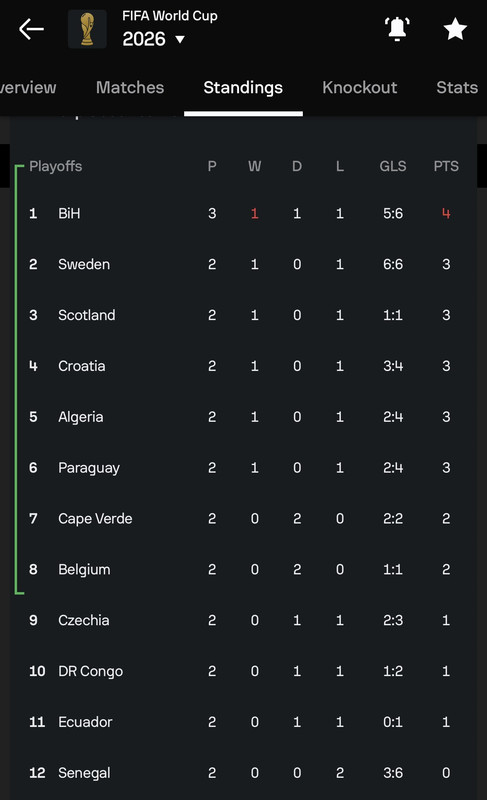
Task: Click the PTS column header
Action: [x=446, y=166]
